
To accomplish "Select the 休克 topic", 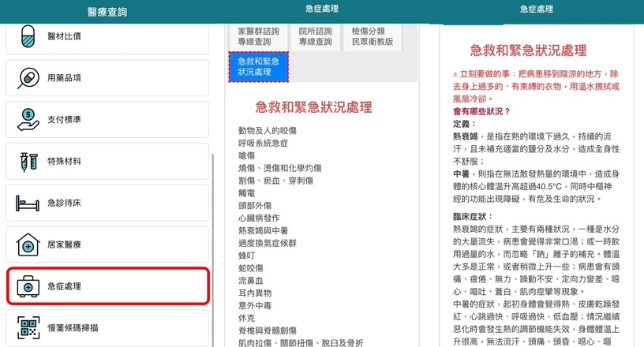I will 246,319.
